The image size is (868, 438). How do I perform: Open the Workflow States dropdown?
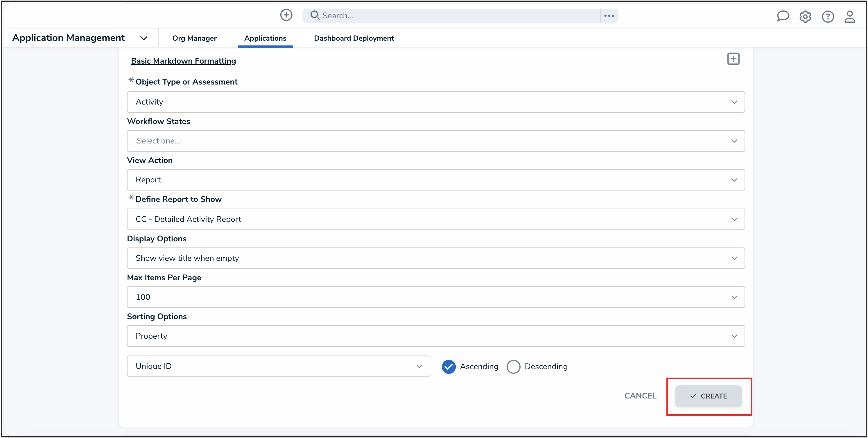click(435, 141)
